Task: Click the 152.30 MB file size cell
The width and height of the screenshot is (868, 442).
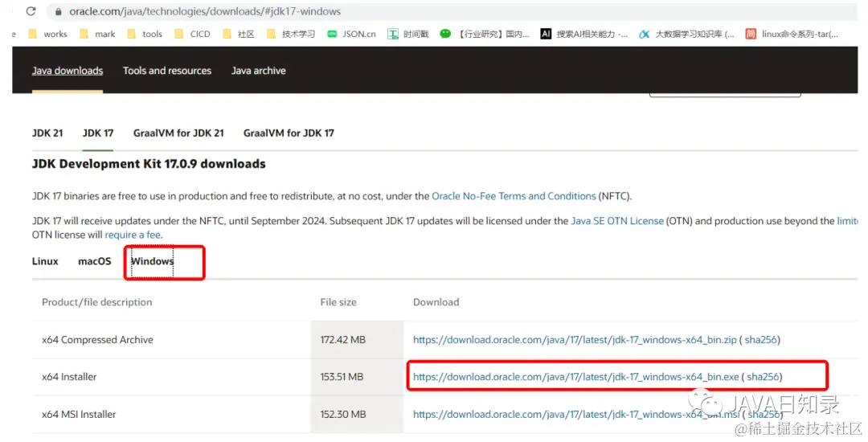Action: click(x=342, y=415)
